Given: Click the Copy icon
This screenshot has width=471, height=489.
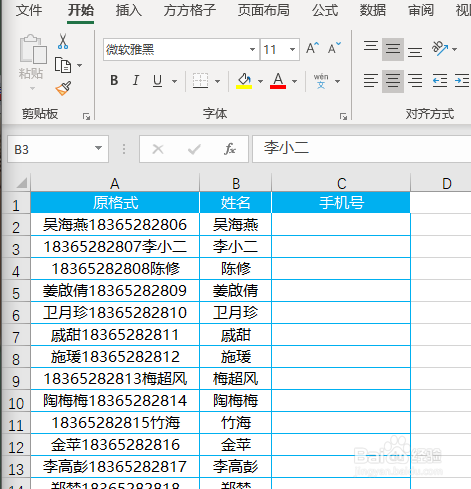Looking at the screenshot, I should [x=63, y=65].
